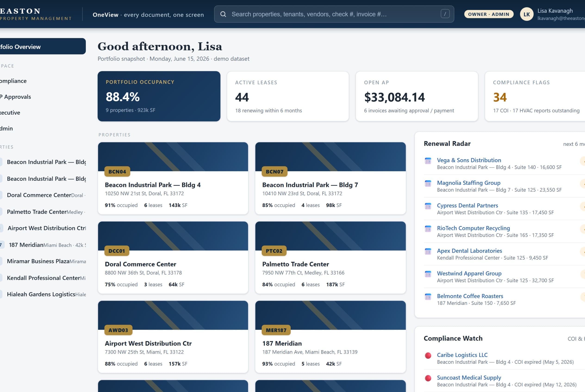Click '10250 NW 21st St, Doral, FL 33172'
This screenshot has width=585, height=392.
[144, 193]
